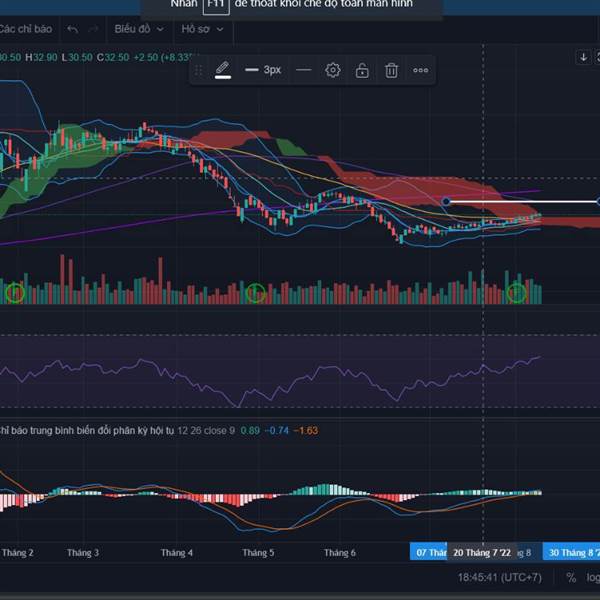The image size is (600, 600).
Task: Delete the drawing with trash icon
Action: coord(391,70)
